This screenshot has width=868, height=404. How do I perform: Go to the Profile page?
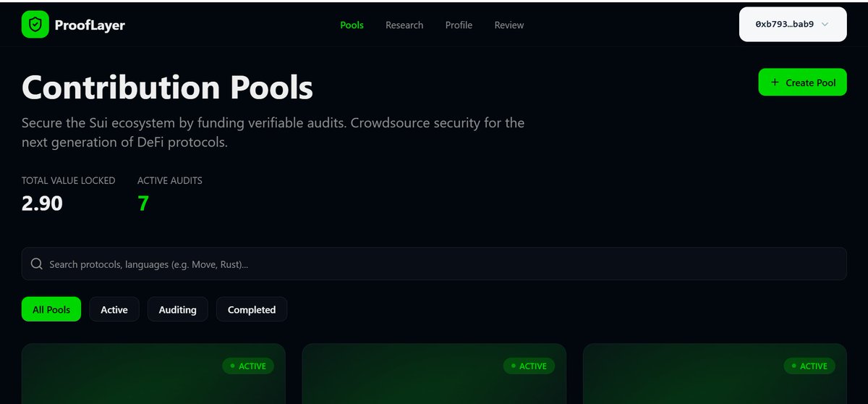(x=459, y=25)
